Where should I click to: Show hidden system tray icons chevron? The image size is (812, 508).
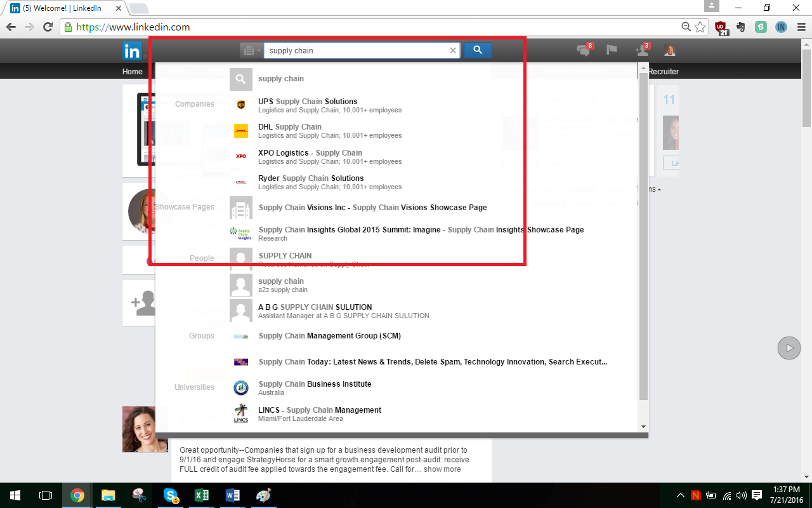[x=681, y=495]
